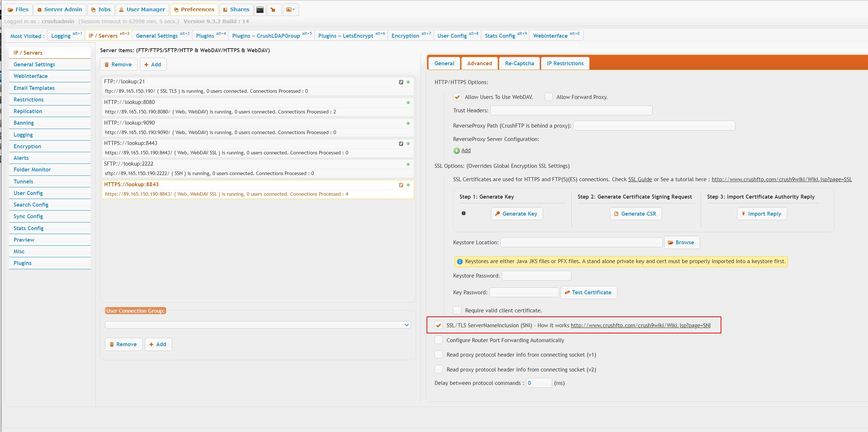Select Tunnels in the left sidebar
This screenshot has width=868, height=432.
coord(50,182)
